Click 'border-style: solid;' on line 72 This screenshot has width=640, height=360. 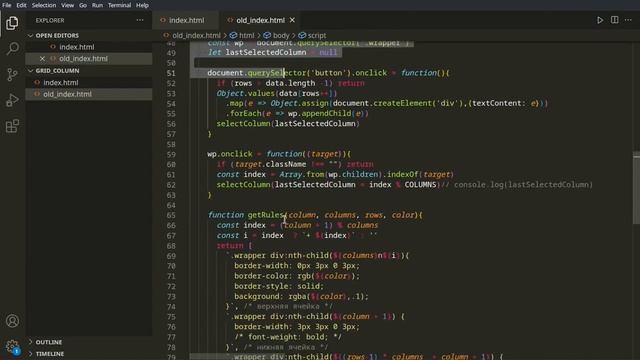pyautogui.click(x=279, y=286)
